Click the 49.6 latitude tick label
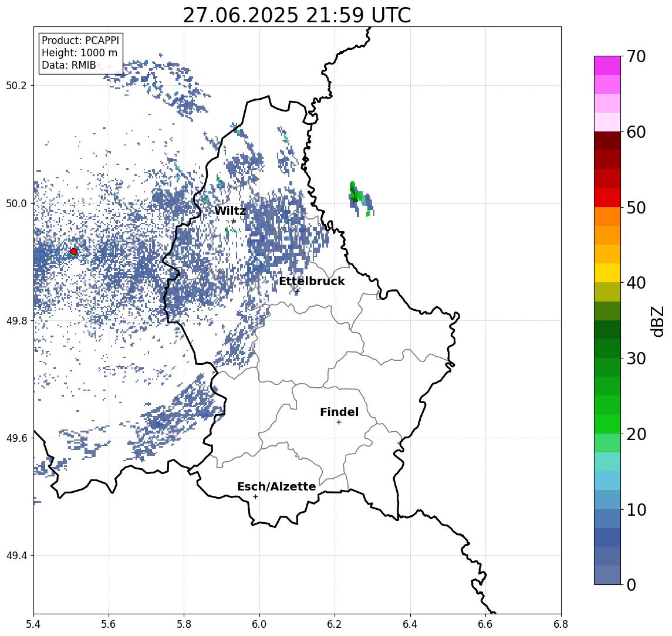672x636 pixels. pos(16,438)
